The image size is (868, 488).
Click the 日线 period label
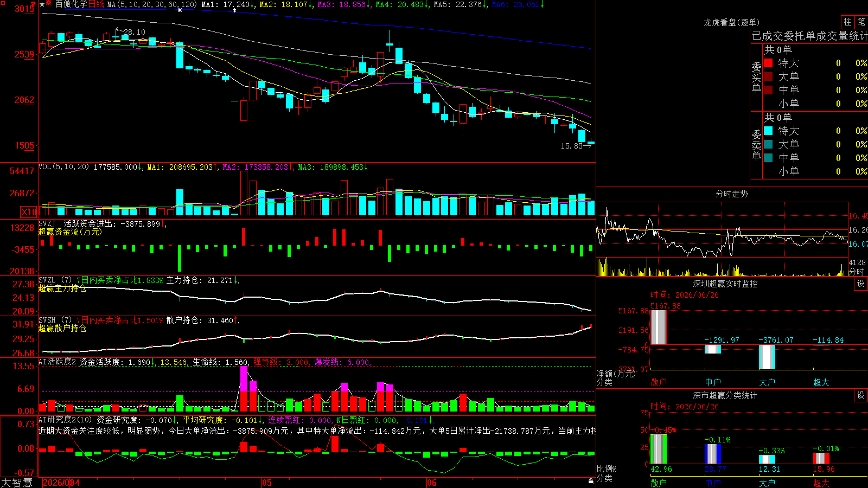[96, 4]
